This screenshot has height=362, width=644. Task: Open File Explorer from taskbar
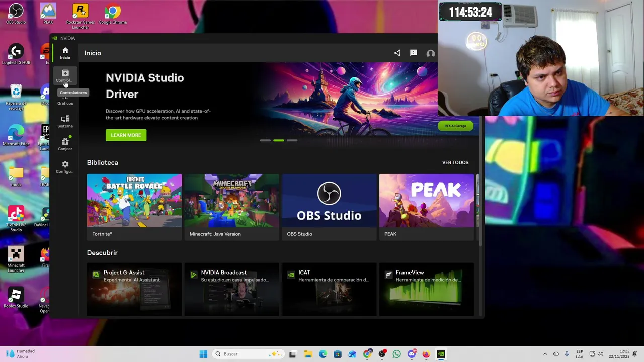308,354
